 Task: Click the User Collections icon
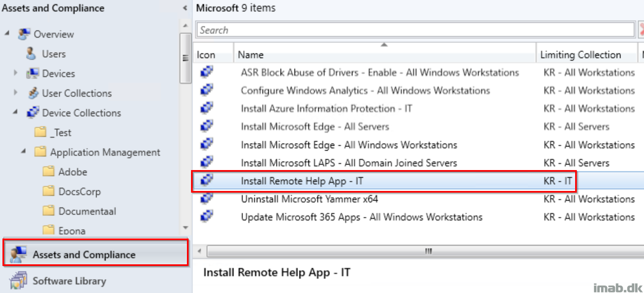point(33,93)
